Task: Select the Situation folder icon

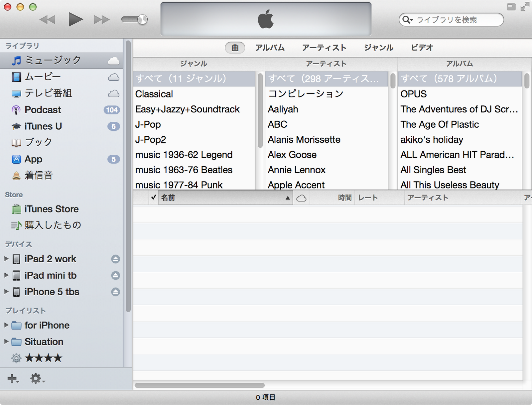Action: (x=16, y=342)
